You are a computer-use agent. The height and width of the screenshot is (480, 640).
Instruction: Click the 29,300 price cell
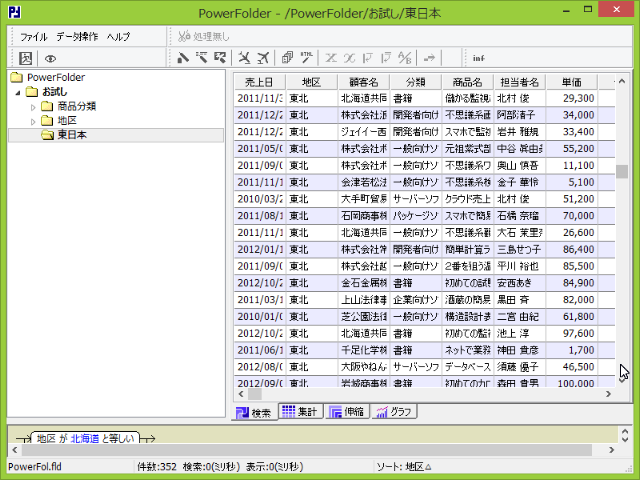(571, 98)
